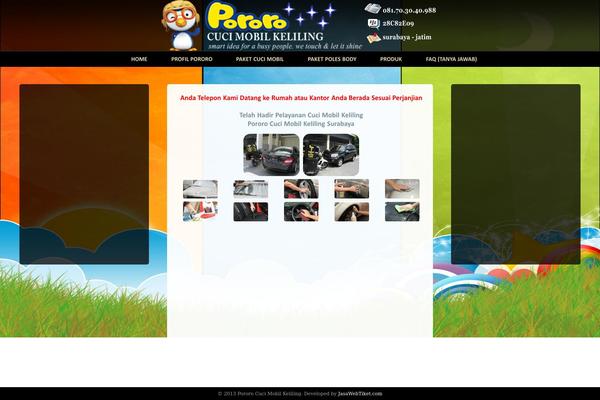Open the photo of the black SUV with scooter
The width and height of the screenshot is (600, 400).
click(331, 155)
